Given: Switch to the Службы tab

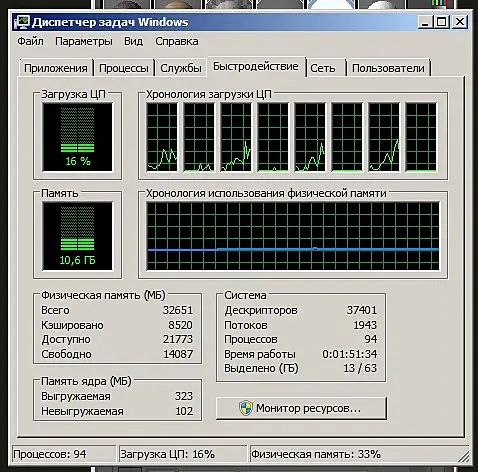Looking at the screenshot, I should click(x=181, y=68).
